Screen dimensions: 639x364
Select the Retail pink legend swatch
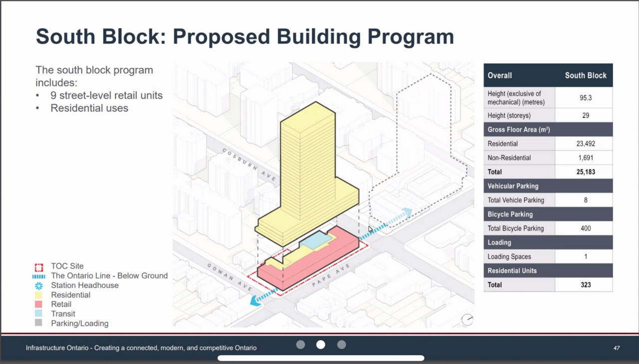coord(38,305)
